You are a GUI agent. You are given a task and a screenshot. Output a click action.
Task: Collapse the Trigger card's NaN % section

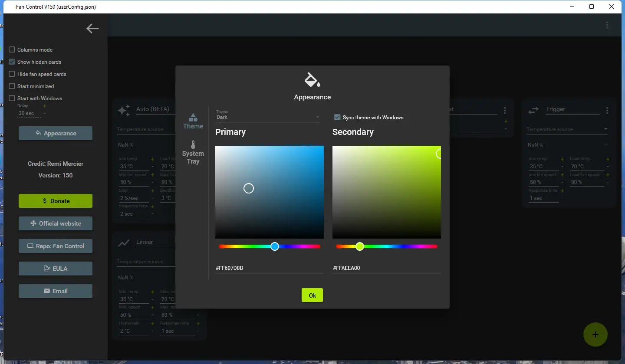point(606,145)
